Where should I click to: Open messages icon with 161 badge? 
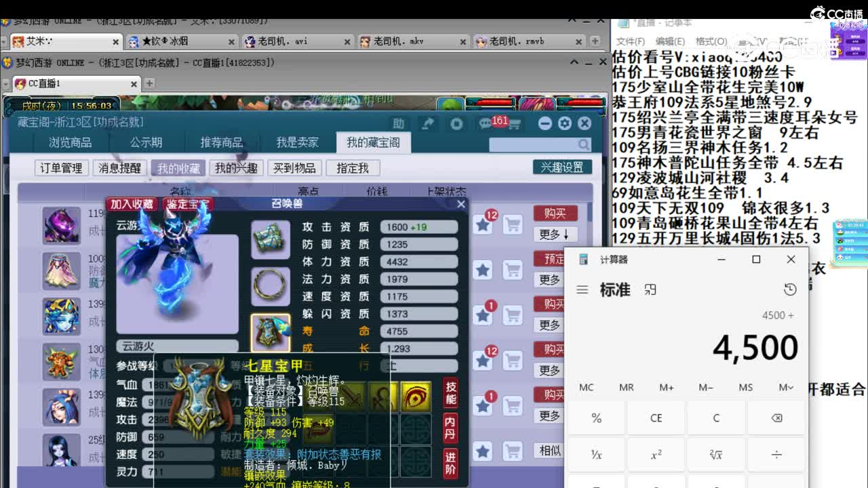(x=487, y=124)
